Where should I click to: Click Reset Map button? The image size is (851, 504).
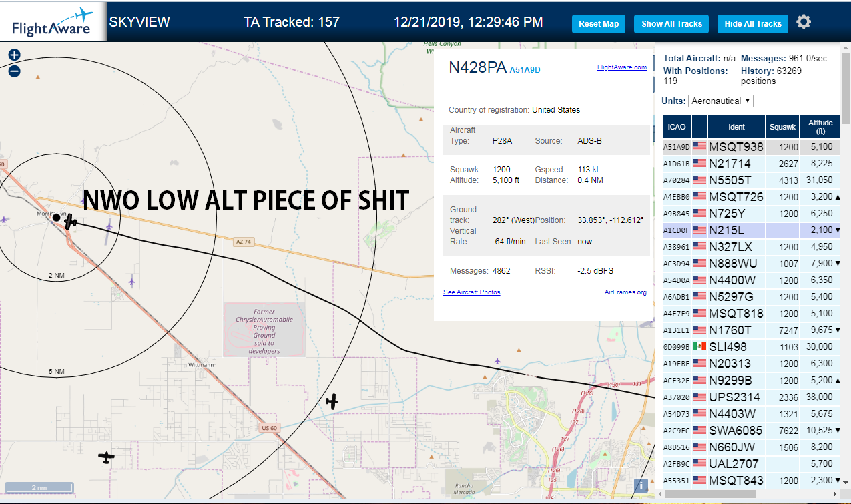point(599,24)
